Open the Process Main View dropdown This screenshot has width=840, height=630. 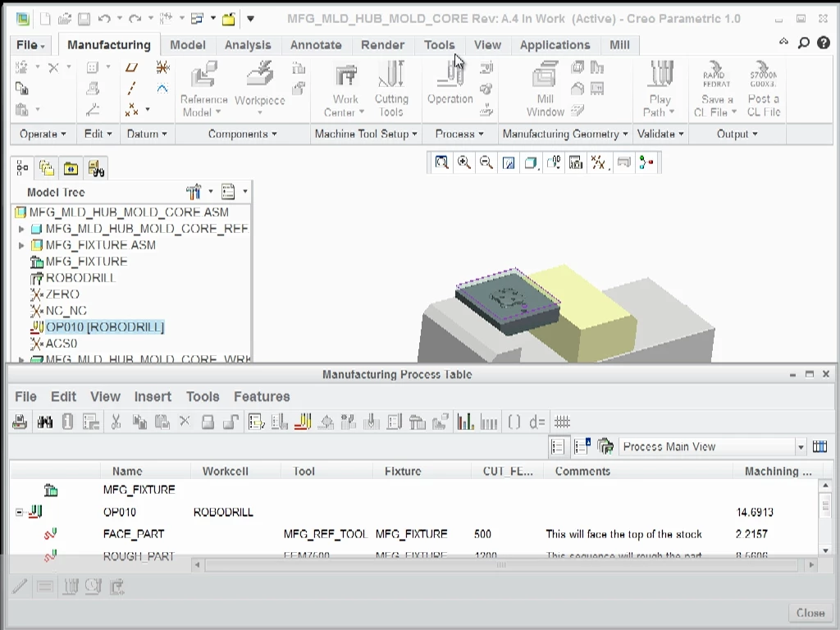point(801,447)
